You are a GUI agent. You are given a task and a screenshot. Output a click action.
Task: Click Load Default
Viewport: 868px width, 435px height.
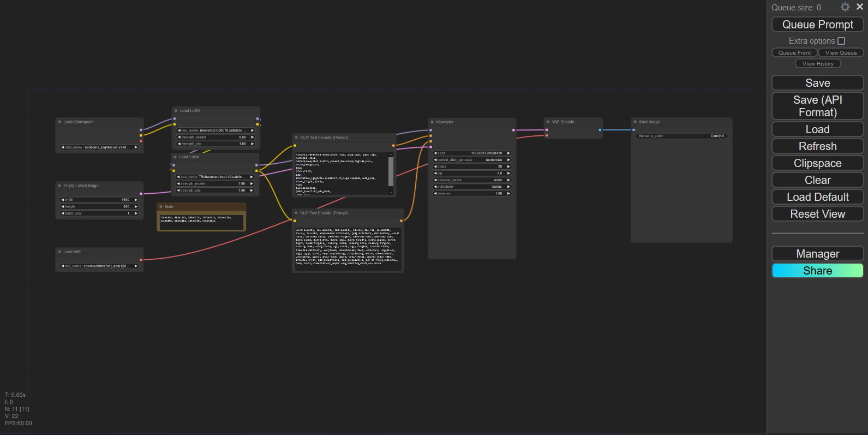(x=817, y=197)
